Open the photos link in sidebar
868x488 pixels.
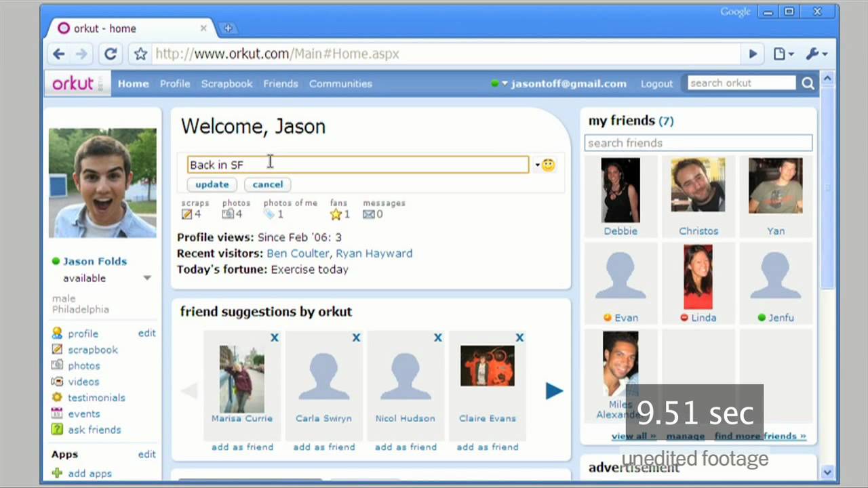[84, 366]
